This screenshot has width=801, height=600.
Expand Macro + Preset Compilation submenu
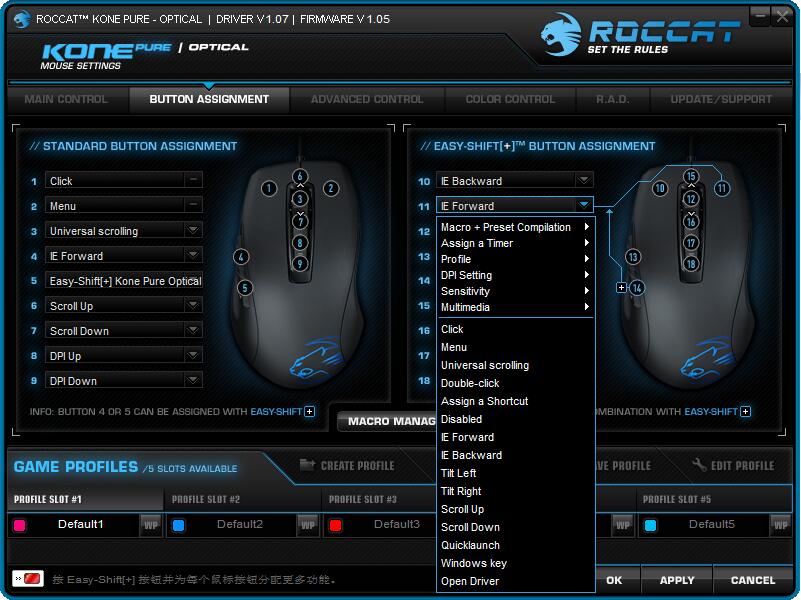click(515, 227)
